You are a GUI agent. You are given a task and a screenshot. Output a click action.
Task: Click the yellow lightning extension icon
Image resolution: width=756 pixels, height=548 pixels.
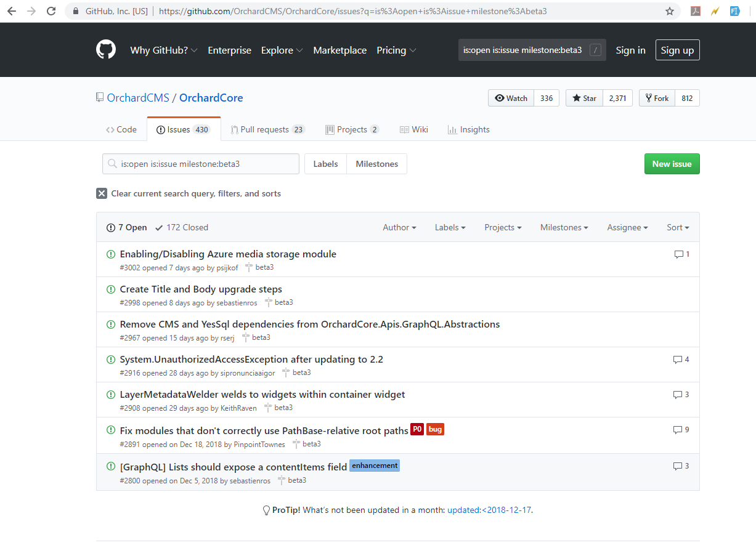point(715,11)
